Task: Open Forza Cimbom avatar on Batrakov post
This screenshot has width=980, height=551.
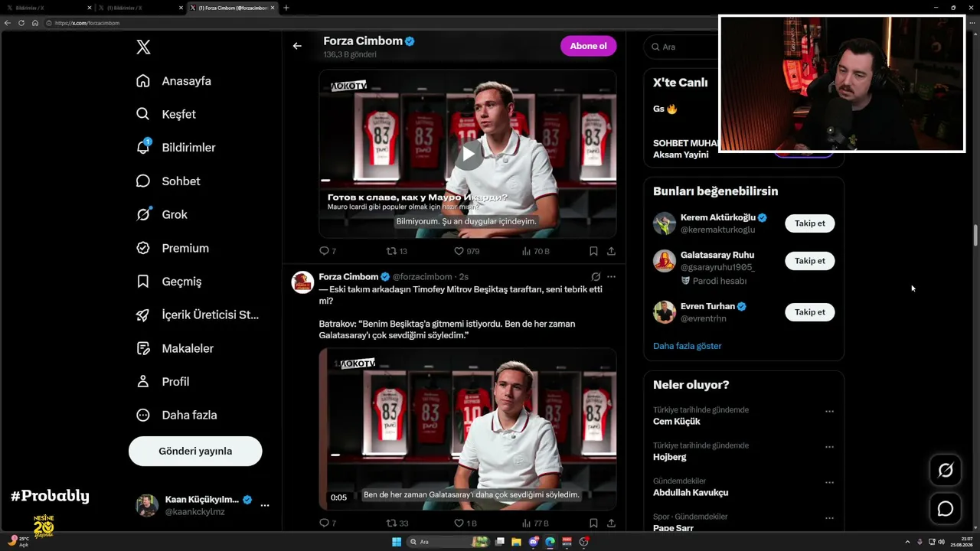Action: tap(302, 282)
